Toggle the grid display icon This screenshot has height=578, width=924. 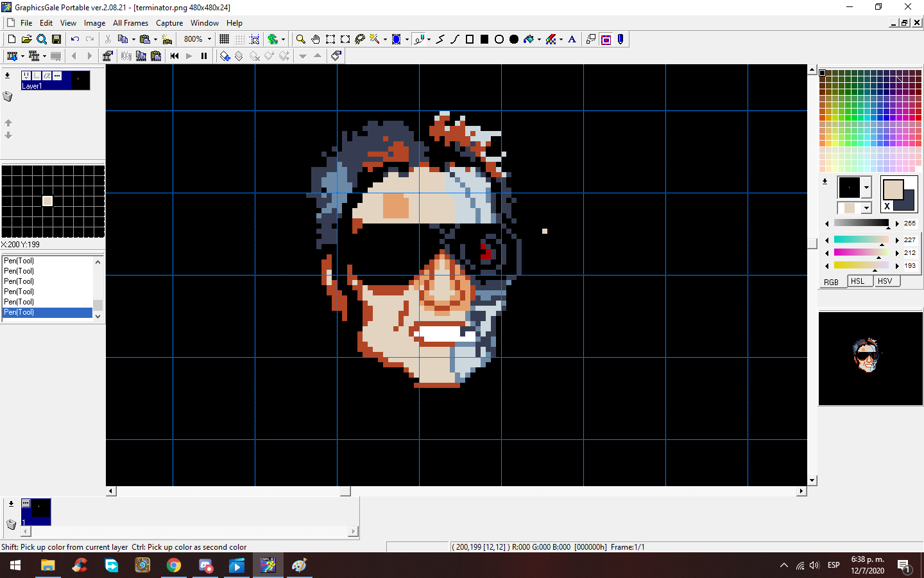coord(224,39)
